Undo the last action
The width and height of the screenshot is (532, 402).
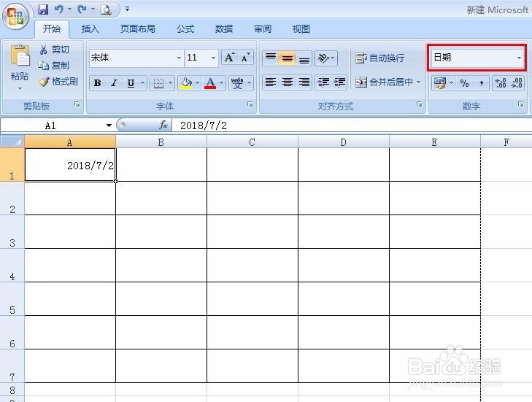coord(59,9)
